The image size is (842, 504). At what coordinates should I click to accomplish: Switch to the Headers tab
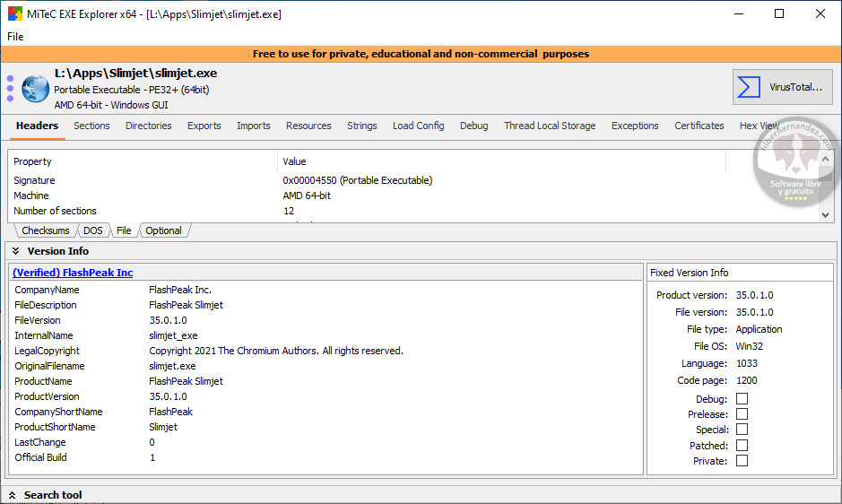37,126
